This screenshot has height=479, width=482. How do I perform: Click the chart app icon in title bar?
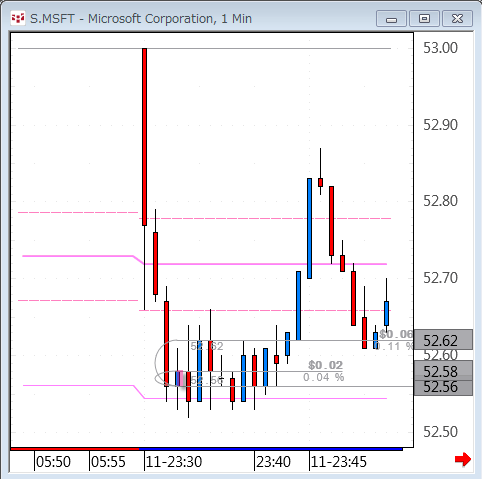point(18,19)
